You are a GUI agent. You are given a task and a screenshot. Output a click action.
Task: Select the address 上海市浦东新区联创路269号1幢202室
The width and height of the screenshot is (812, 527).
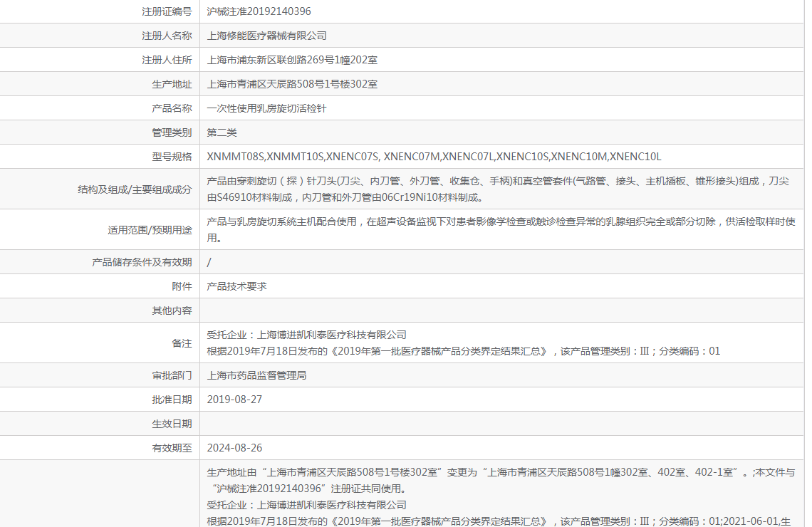tap(292, 60)
